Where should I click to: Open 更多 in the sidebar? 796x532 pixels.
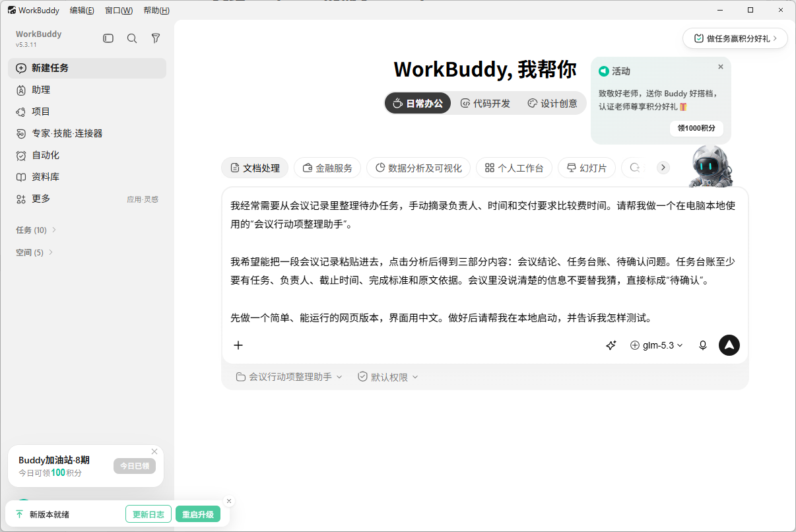(87, 199)
